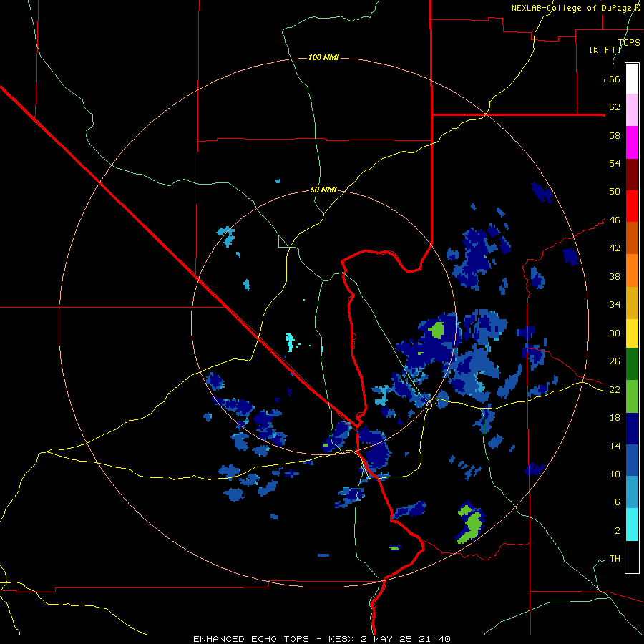This screenshot has height=644, width=644.
Task: Click the "[K FT]" units label
Action: click(605, 49)
